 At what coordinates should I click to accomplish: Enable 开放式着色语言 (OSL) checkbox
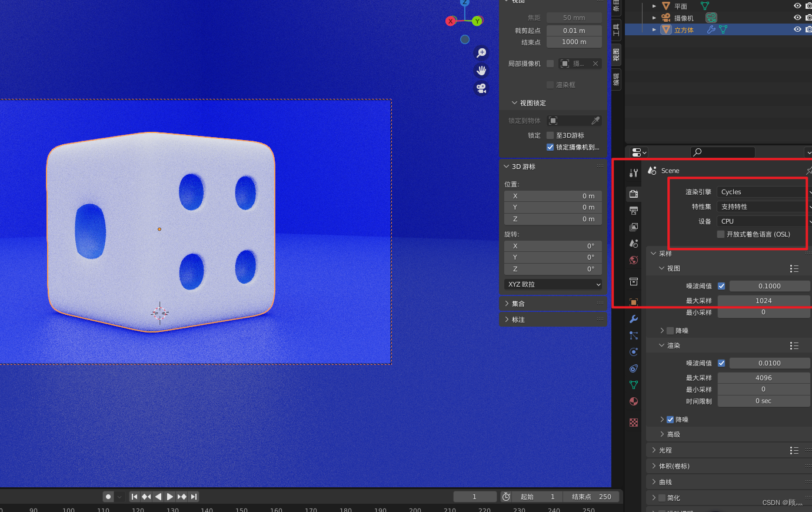pos(720,234)
